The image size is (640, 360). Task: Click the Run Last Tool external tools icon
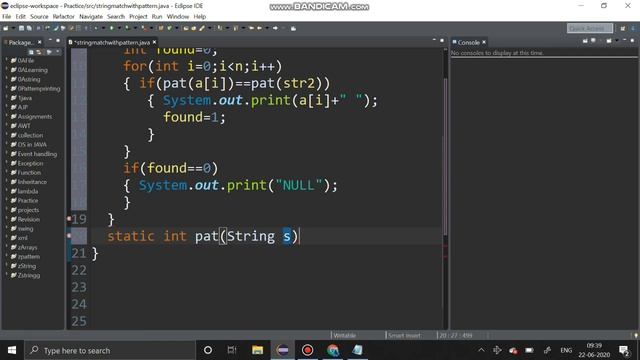pos(145,28)
